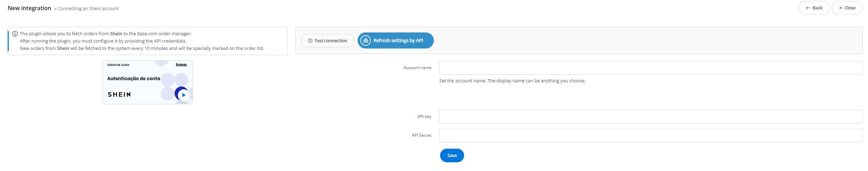Image resolution: width=868 pixels, height=171 pixels.
Task: Click into the API key field
Action: click(x=650, y=117)
